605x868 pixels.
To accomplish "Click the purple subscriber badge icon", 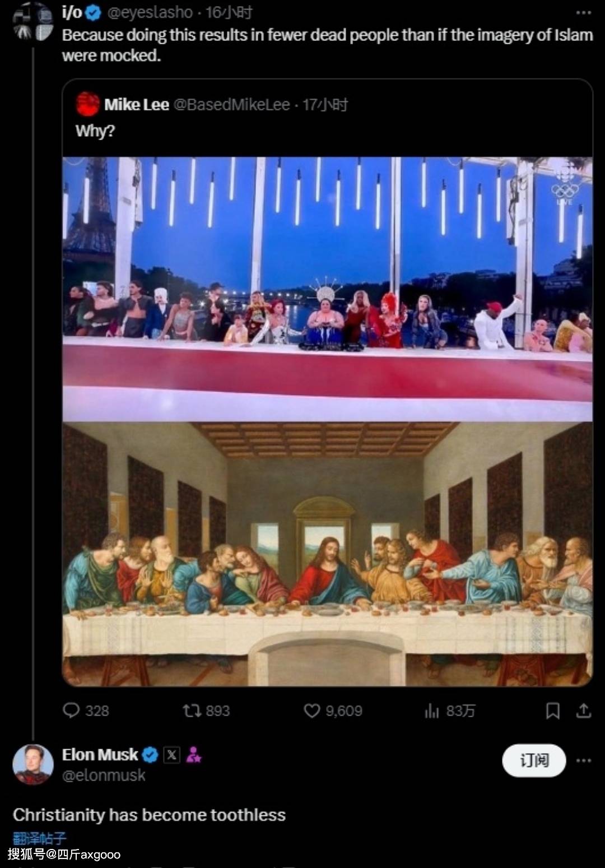I will coord(193,755).
